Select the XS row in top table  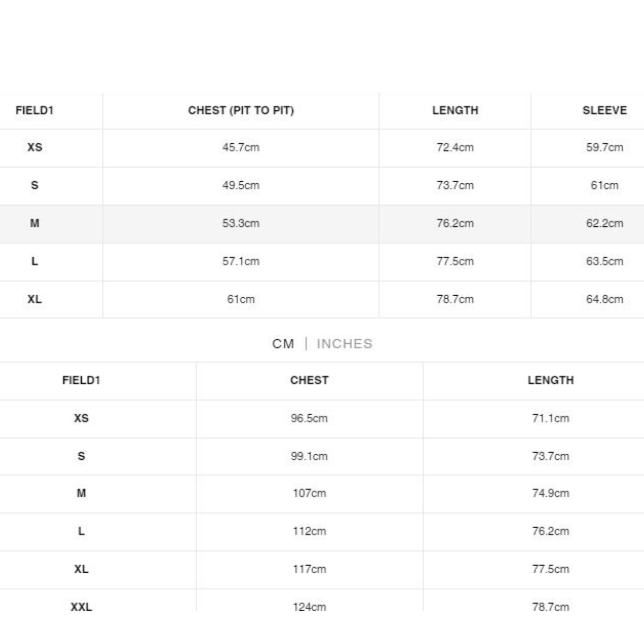[x=322, y=148]
